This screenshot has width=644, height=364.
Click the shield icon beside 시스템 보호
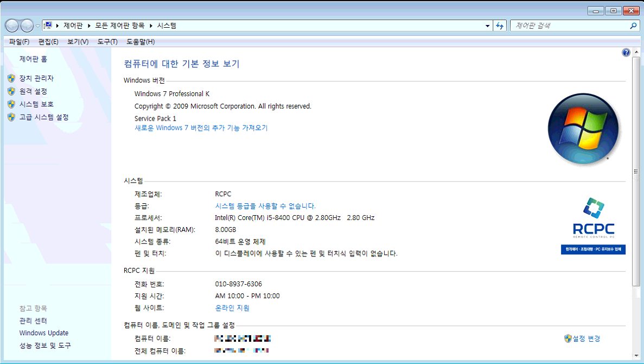point(11,104)
